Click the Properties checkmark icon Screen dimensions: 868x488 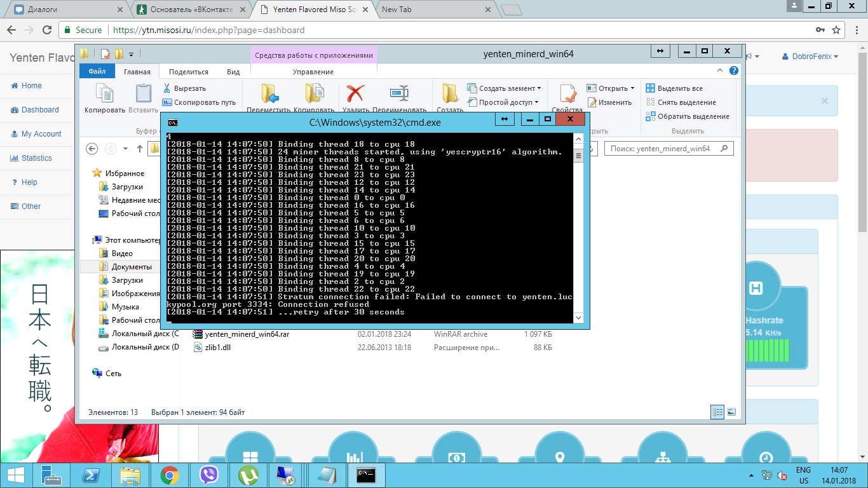pyautogui.click(x=567, y=94)
